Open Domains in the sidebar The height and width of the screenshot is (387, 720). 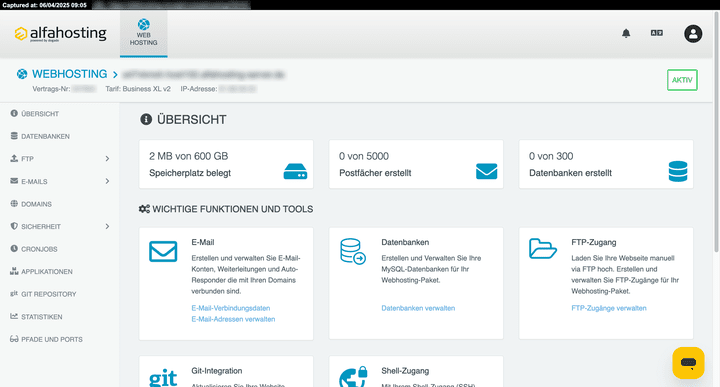tap(36, 204)
